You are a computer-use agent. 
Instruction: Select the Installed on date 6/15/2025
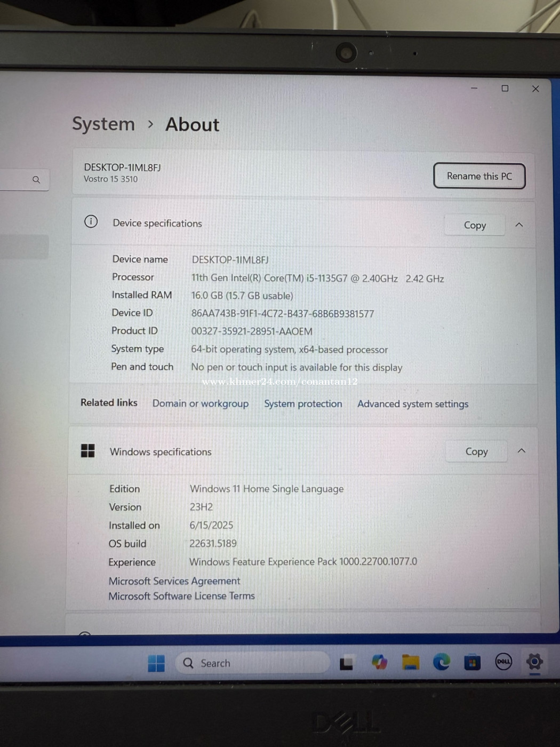[x=211, y=525]
